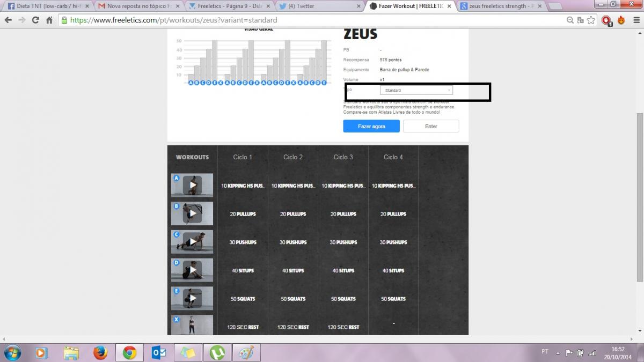Open Sticky Notes from the taskbar
Screen dimensions: 644x362
(x=188, y=353)
